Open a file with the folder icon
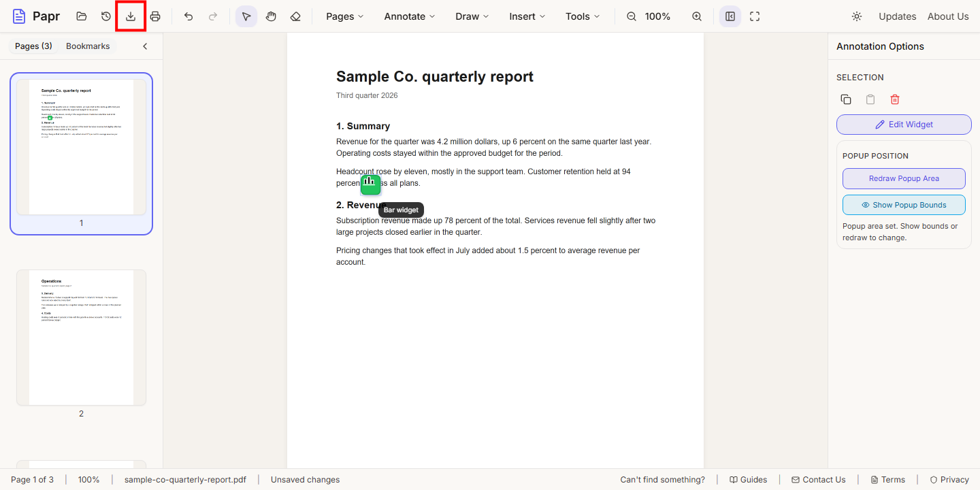980x490 pixels. coord(82,16)
